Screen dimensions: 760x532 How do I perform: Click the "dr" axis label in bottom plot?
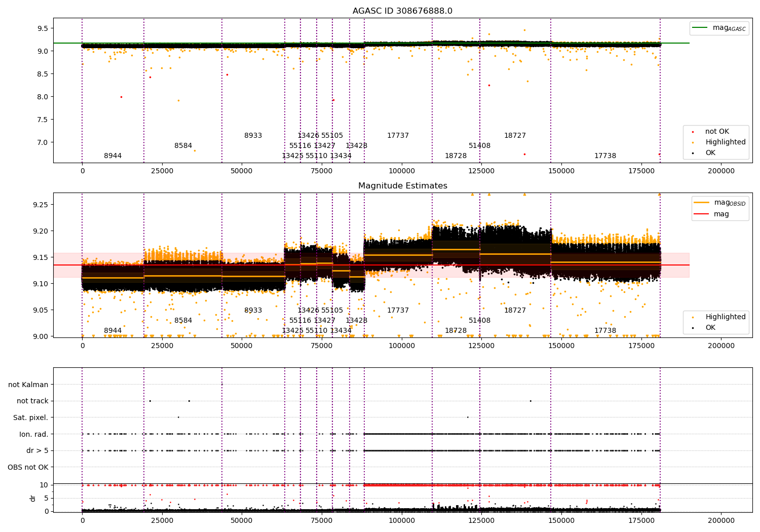click(x=33, y=498)
